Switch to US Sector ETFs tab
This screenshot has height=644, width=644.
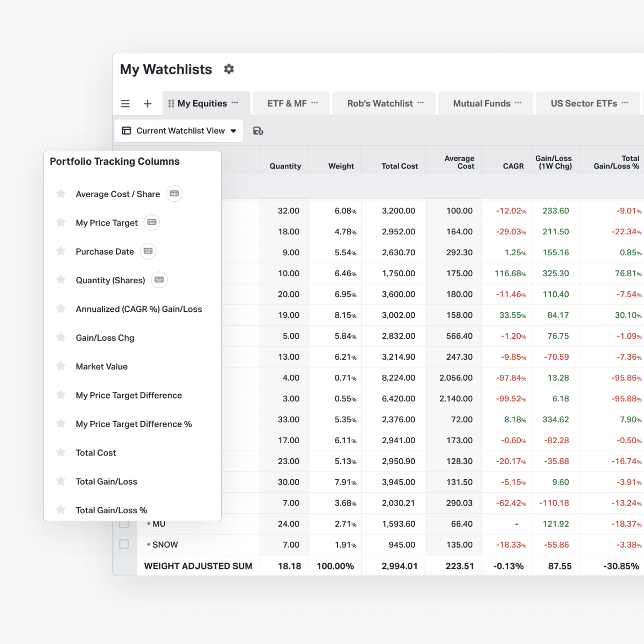pyautogui.click(x=584, y=103)
